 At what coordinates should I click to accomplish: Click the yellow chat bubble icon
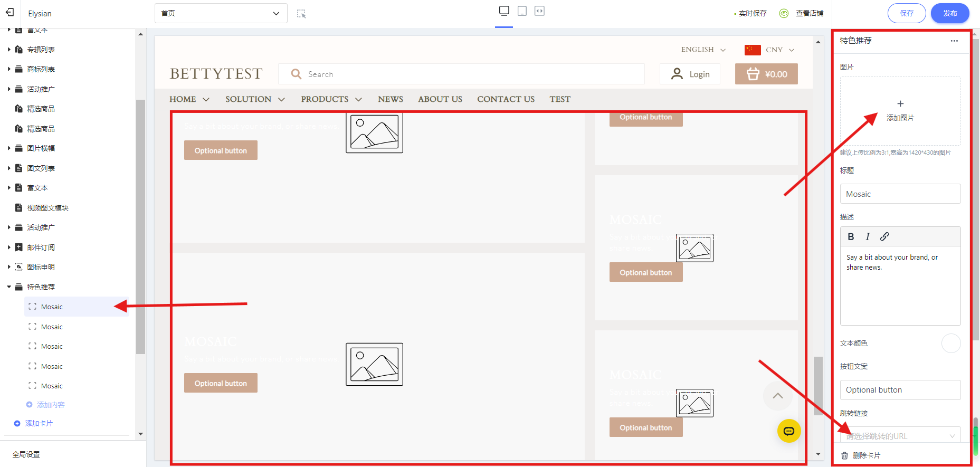coord(789,431)
